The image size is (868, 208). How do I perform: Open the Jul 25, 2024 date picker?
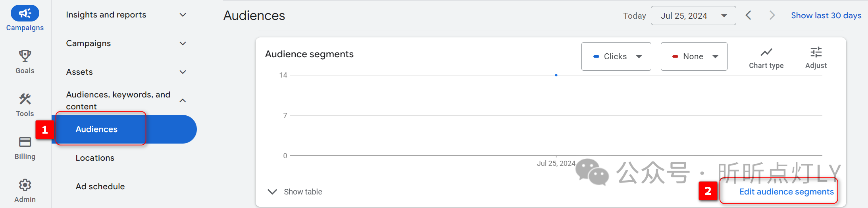click(693, 16)
